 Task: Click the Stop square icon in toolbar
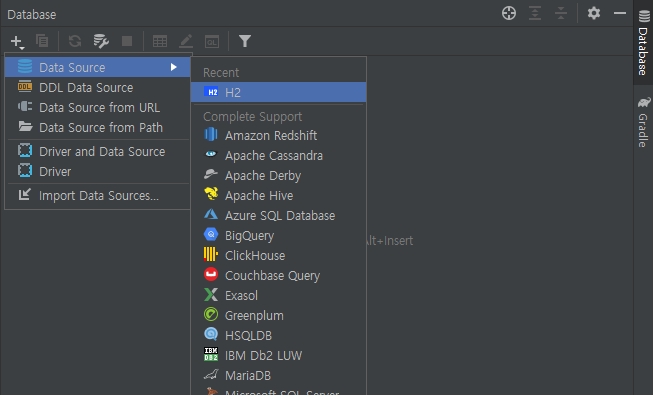click(127, 41)
